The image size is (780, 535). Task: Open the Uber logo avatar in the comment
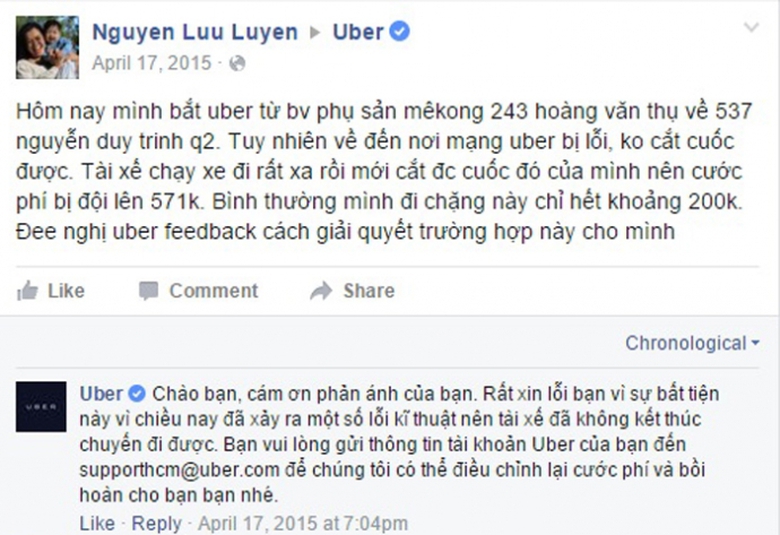click(x=41, y=407)
